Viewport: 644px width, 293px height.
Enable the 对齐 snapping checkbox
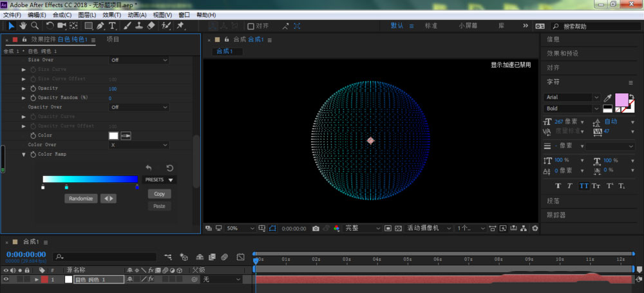coord(251,26)
